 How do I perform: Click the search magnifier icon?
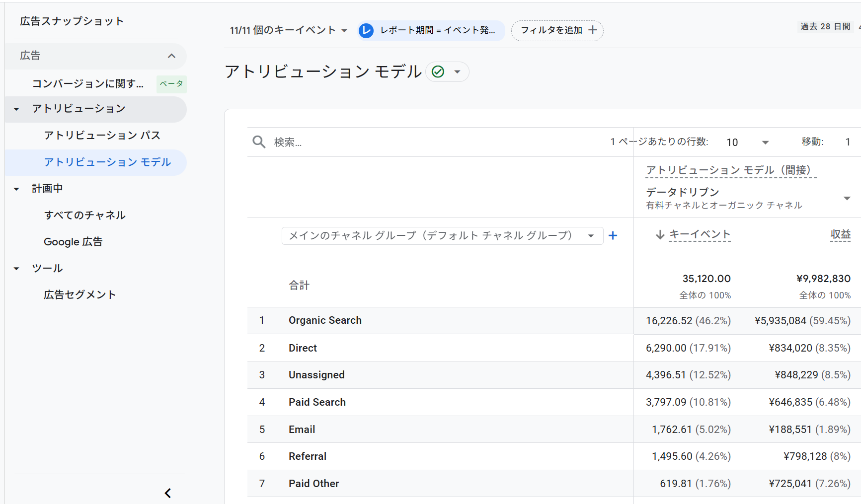tap(259, 142)
